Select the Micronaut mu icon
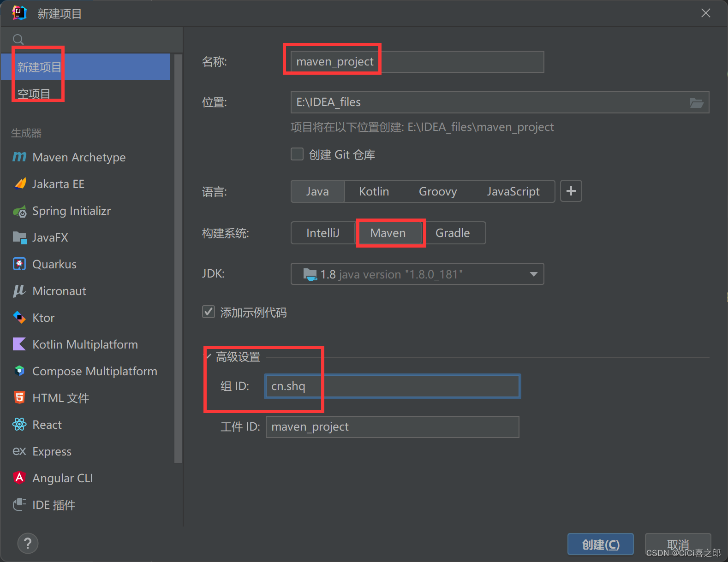This screenshot has width=728, height=562. point(19,291)
